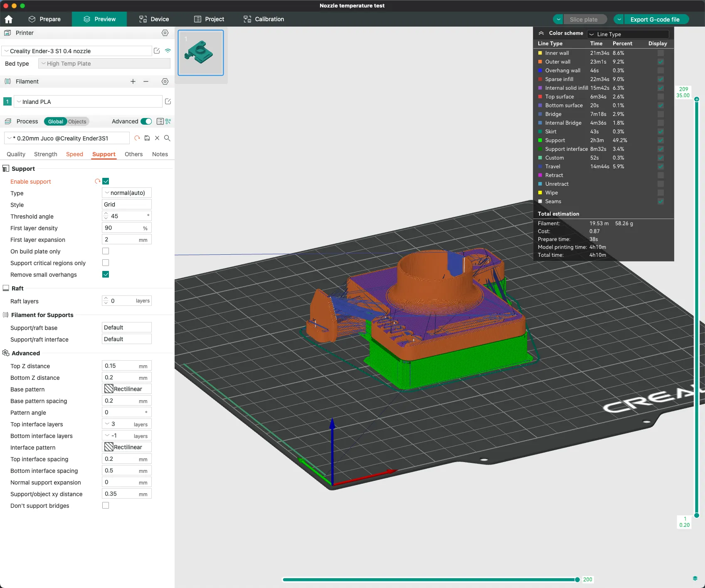Save the process preset using the disk icon
The image size is (705, 588).
[147, 138]
